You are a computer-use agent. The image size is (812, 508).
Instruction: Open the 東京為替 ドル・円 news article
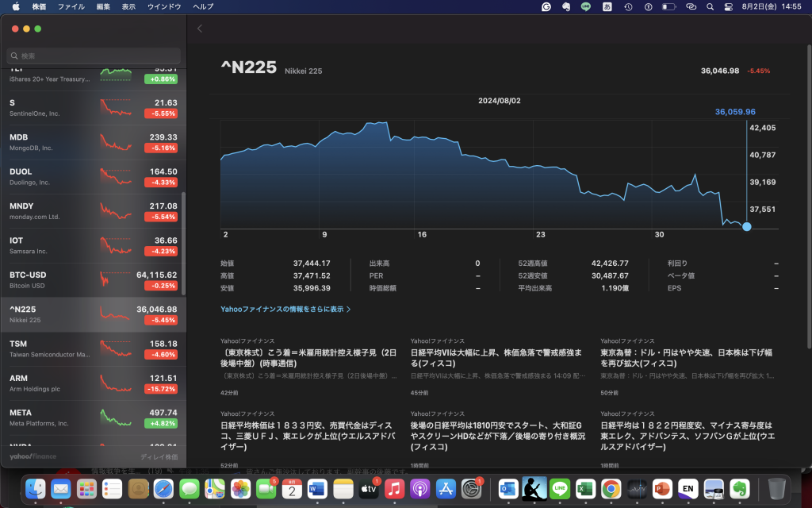pyautogui.click(x=688, y=358)
